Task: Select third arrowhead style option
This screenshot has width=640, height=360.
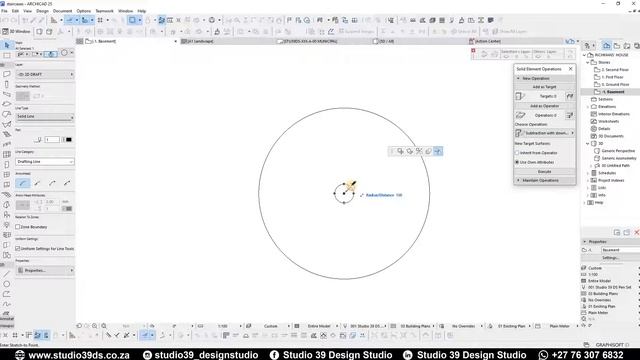Action: click(x=52, y=183)
